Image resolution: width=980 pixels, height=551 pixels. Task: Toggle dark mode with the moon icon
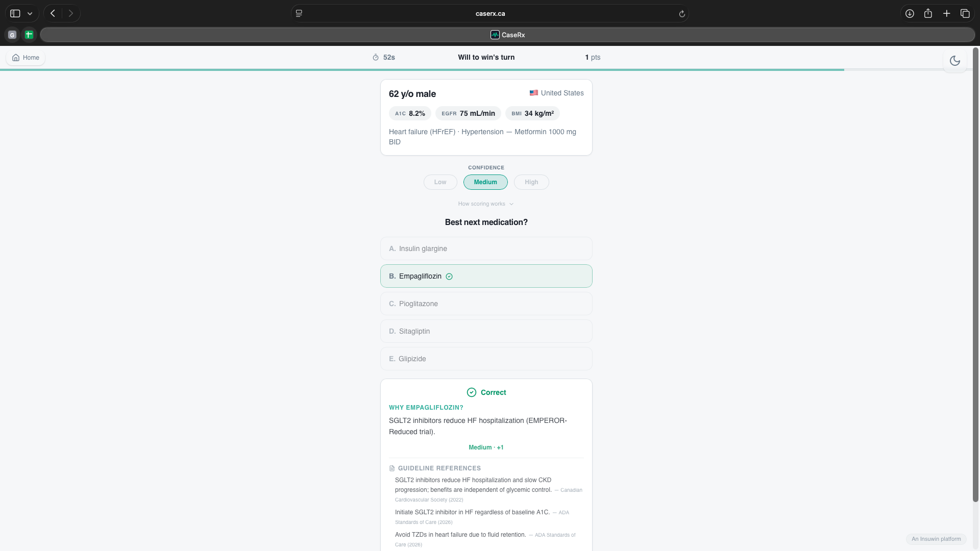tap(954, 61)
